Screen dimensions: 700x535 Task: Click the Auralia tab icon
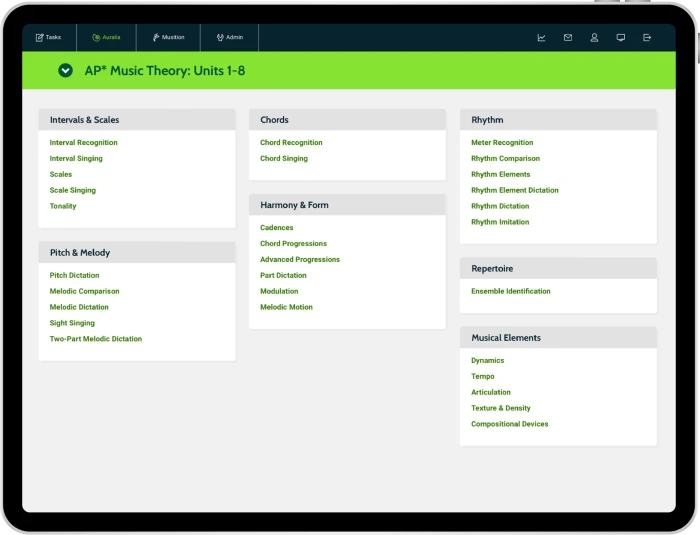coord(96,38)
